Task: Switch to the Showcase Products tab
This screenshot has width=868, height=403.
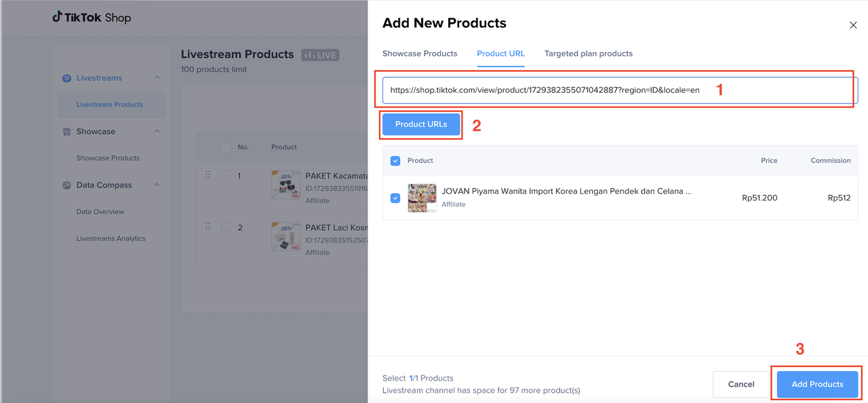Action: coord(420,54)
